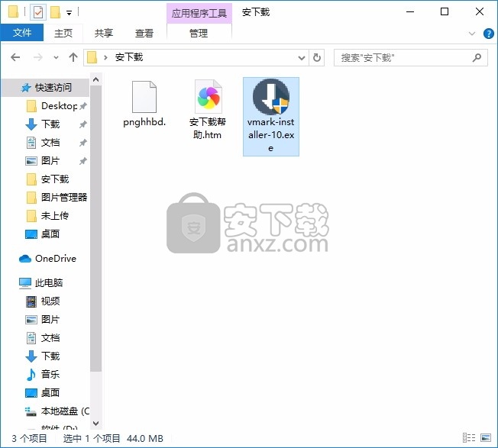Unpin 图片 using its pin icon
Screen dimensions: 498x448
[x=83, y=161]
